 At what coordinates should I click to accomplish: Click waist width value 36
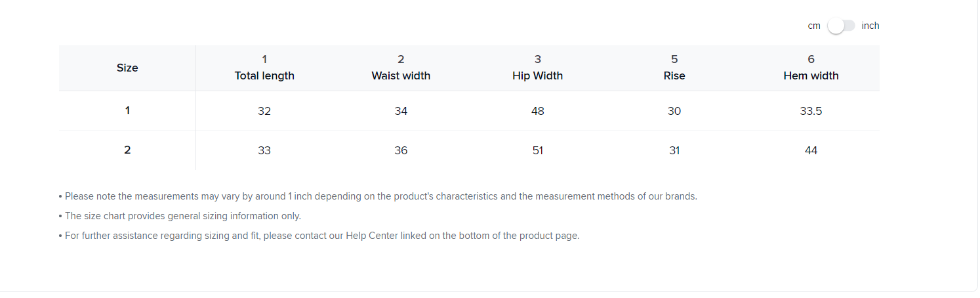[401, 150]
